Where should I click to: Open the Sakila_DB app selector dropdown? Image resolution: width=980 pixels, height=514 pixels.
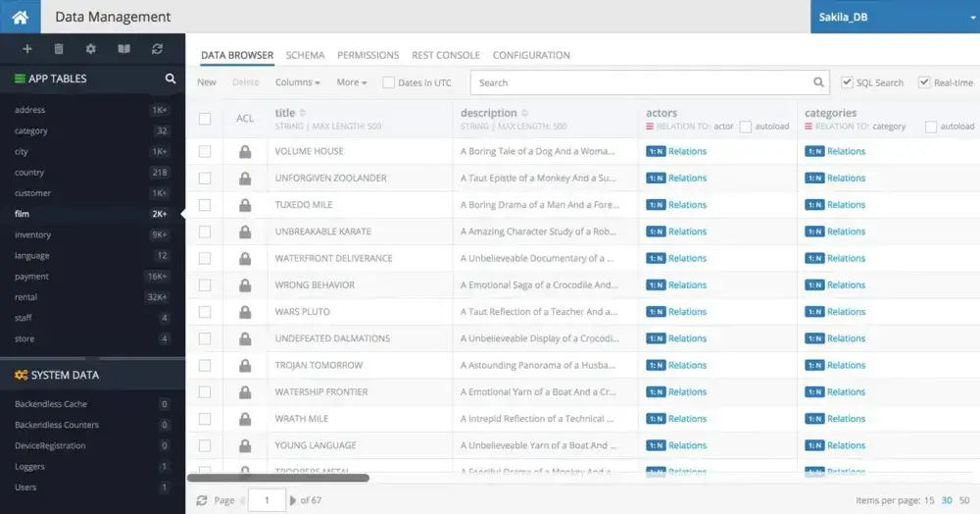[895, 17]
